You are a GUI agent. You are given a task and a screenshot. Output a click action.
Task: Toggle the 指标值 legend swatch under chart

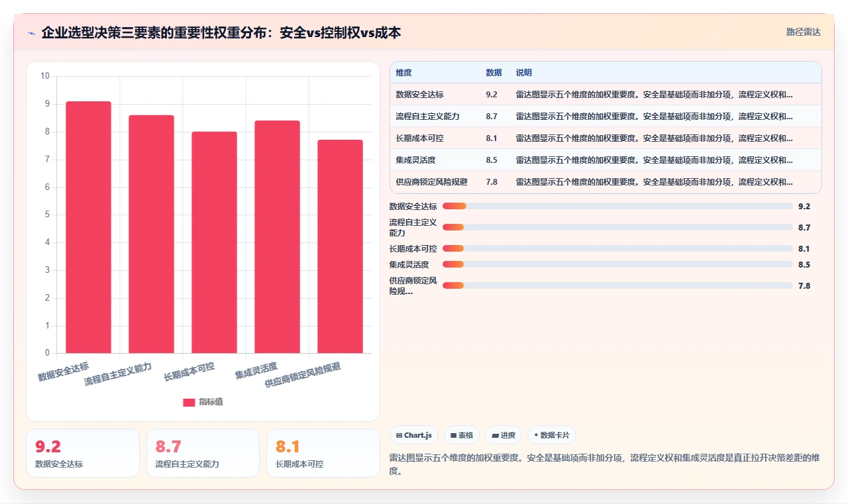point(189,402)
